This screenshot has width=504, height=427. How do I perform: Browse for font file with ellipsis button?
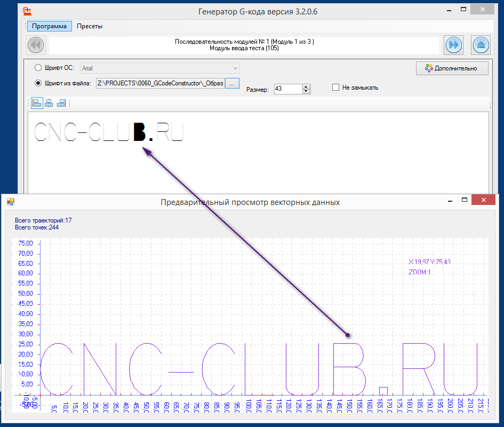(232, 83)
